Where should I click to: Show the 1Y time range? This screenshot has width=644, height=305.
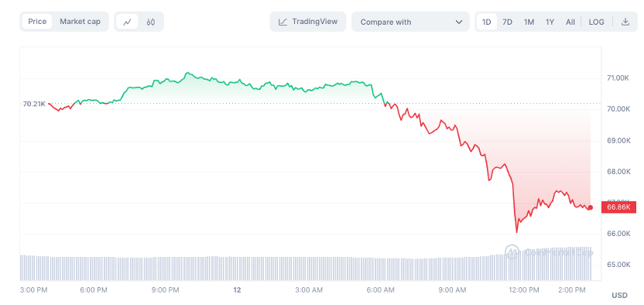click(550, 22)
